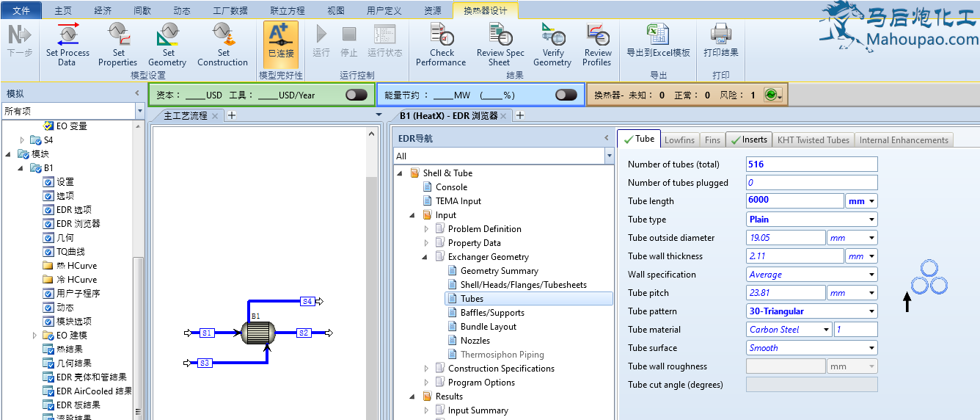
Task: Open the 文件 menu
Action: 22,11
